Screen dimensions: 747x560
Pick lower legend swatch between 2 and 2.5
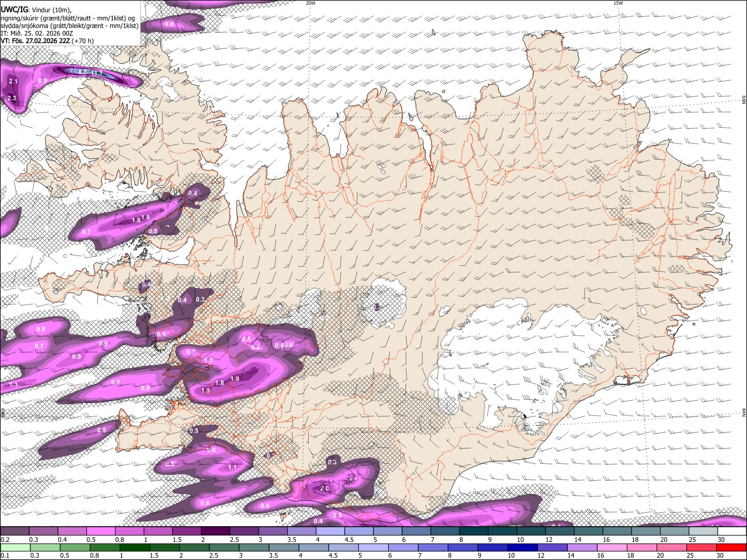click(x=194, y=547)
